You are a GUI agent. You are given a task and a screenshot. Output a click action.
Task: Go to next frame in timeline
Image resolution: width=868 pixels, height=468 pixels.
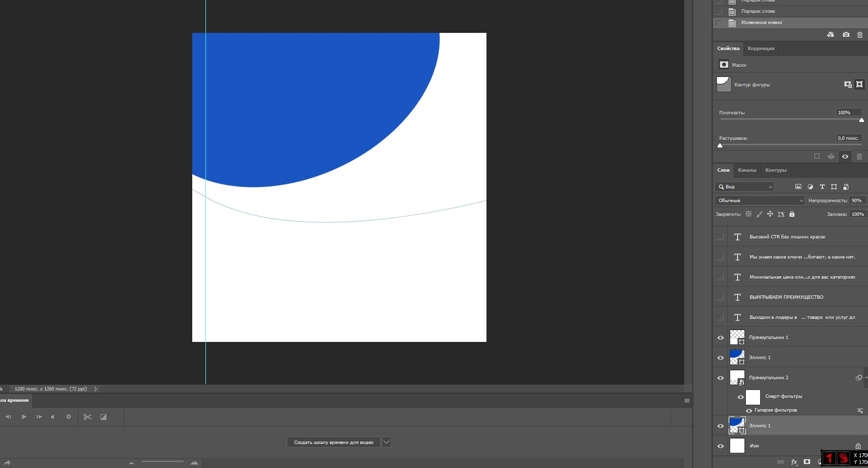point(39,417)
